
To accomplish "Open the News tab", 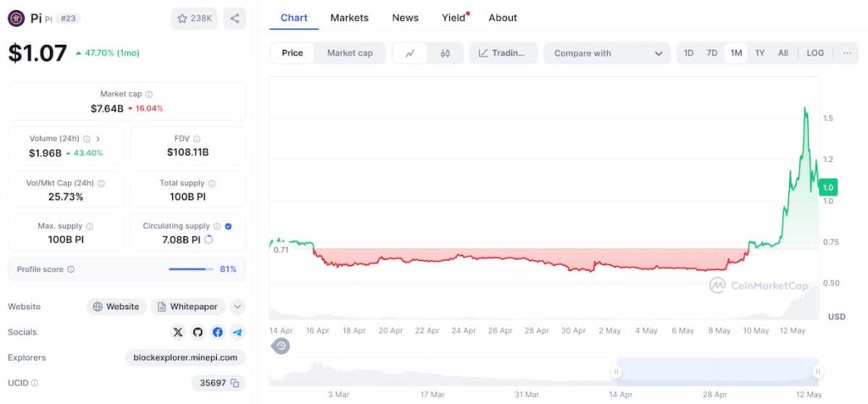I will pyautogui.click(x=405, y=18).
